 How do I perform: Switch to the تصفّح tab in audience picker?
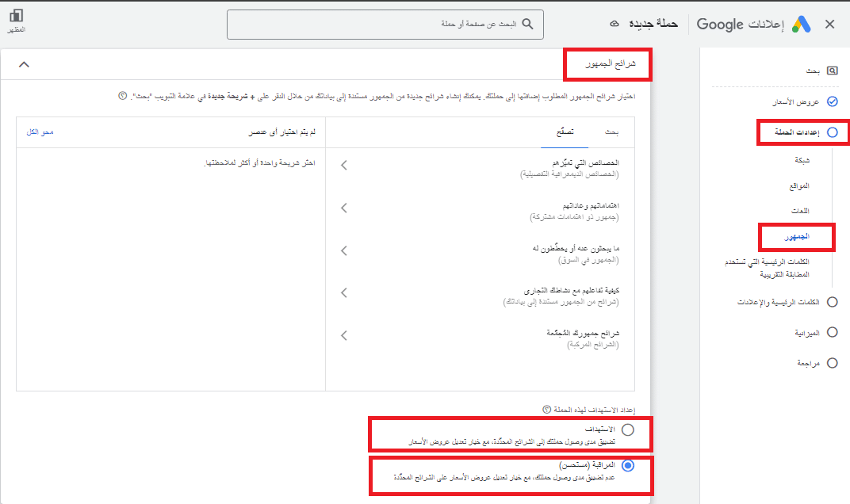point(565,132)
